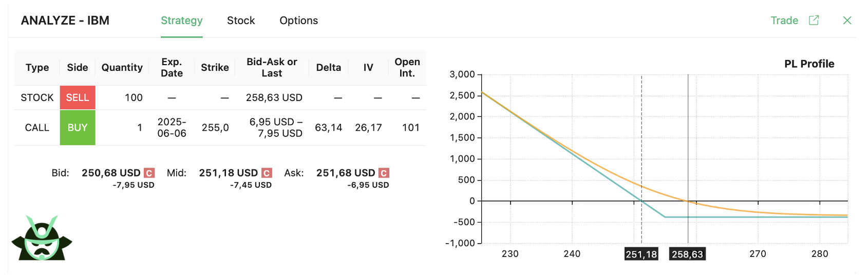
Task: Click the 251,18 breakeven marker on the chart
Action: tap(641, 254)
